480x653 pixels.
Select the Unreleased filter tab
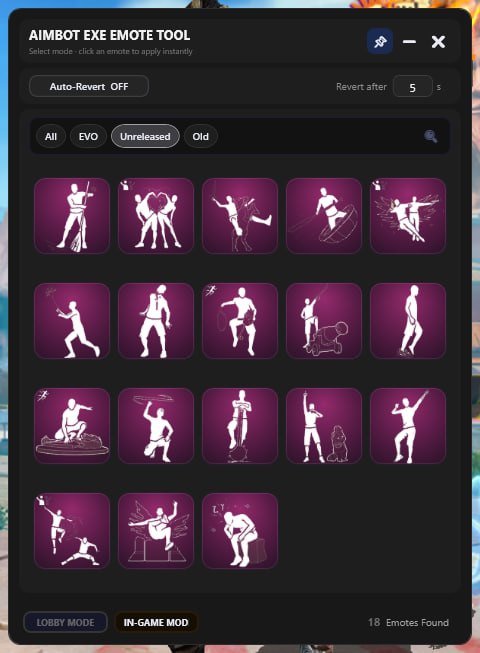click(x=145, y=136)
